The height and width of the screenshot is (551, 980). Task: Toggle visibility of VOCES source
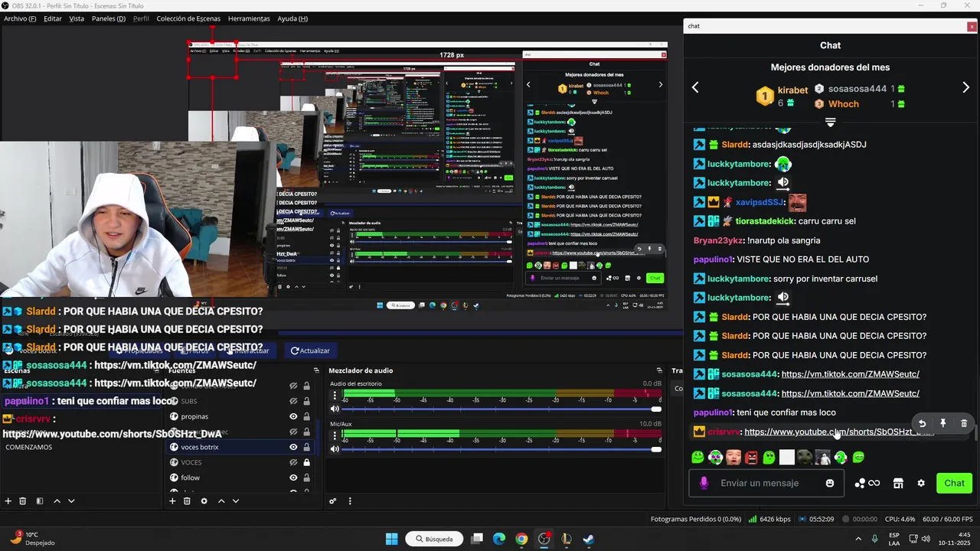293,462
